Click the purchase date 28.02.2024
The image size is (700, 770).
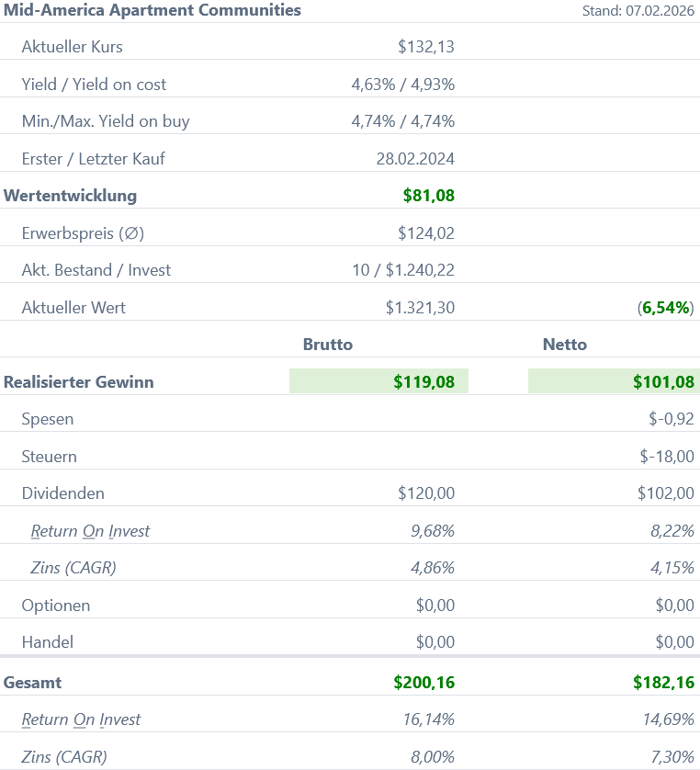[x=415, y=159]
